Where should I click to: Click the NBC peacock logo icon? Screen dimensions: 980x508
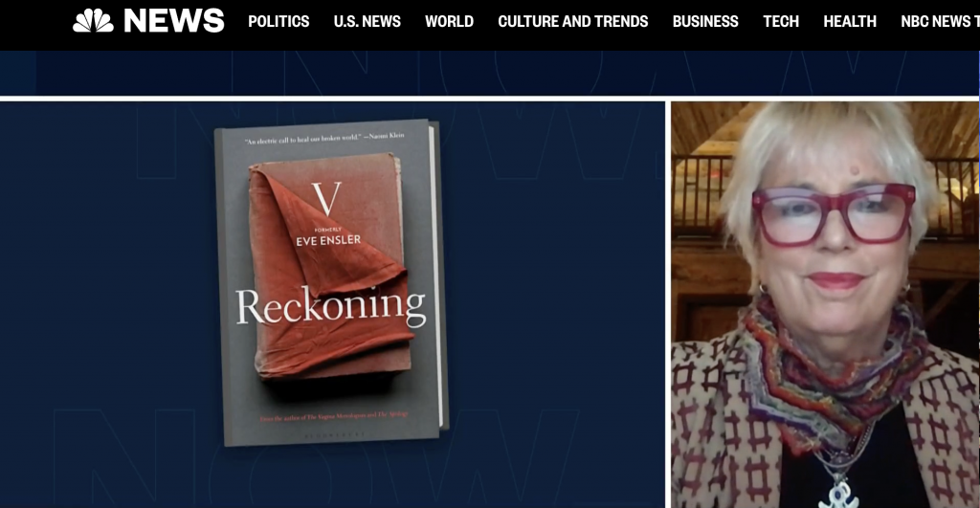click(93, 21)
